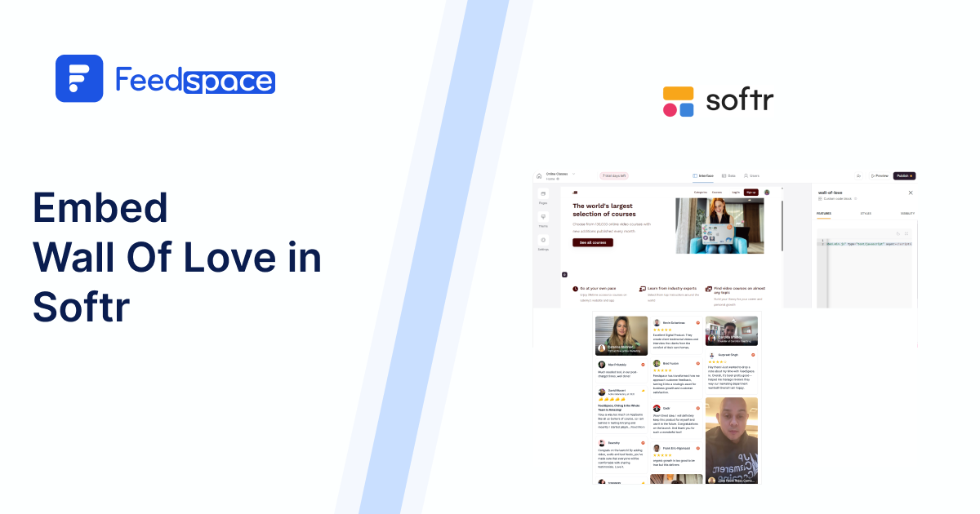Expand the Online Classes app dropdown

point(573,174)
